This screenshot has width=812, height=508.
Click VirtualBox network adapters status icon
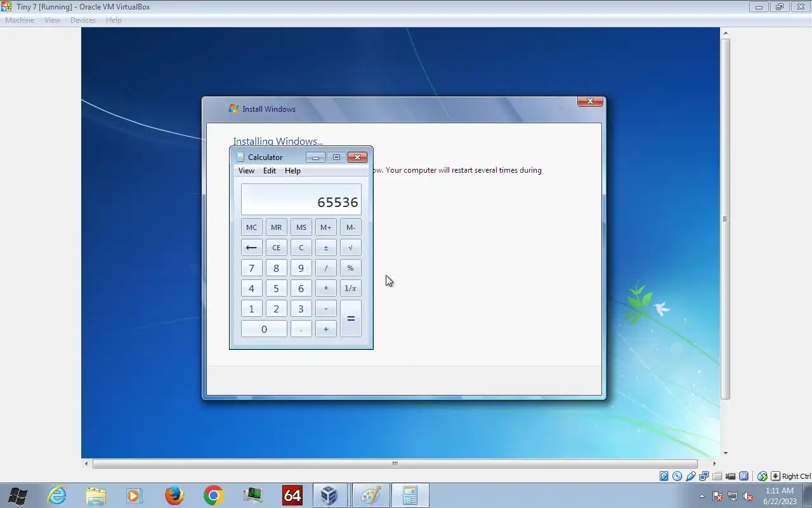[x=704, y=476]
